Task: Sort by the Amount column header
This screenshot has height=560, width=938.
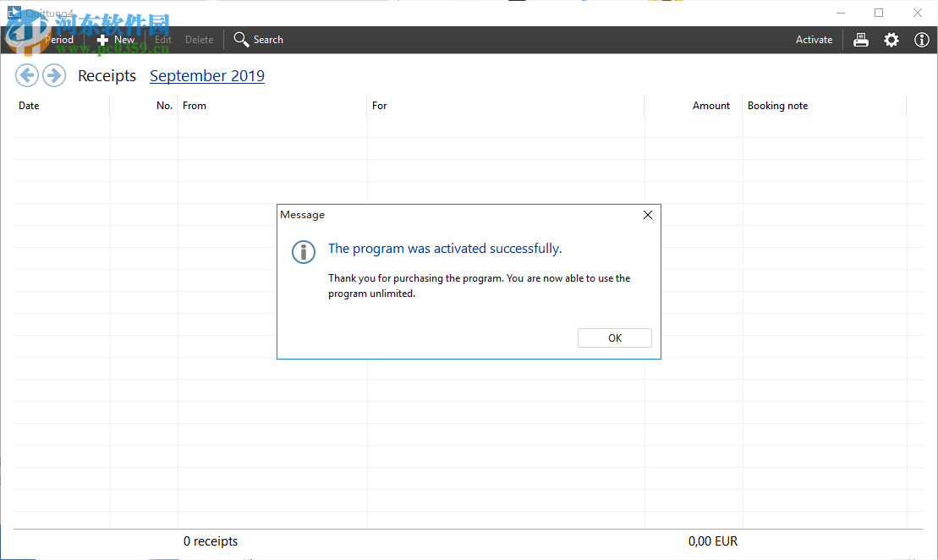Action: tap(710, 106)
